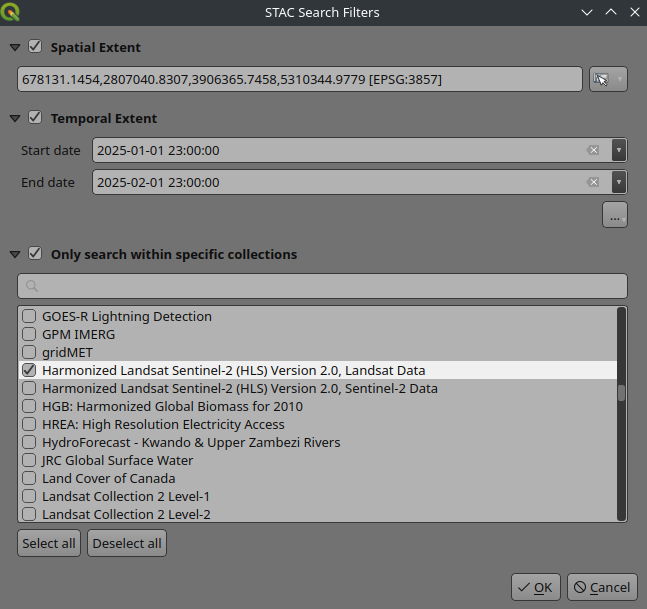Screen dimensions: 647x609
Task: Open the End date calendar dropdown
Action: pos(619,182)
